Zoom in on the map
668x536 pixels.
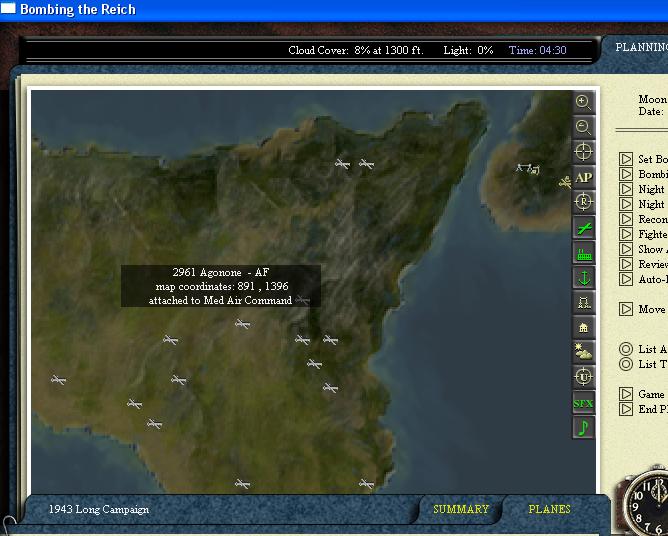point(583,102)
